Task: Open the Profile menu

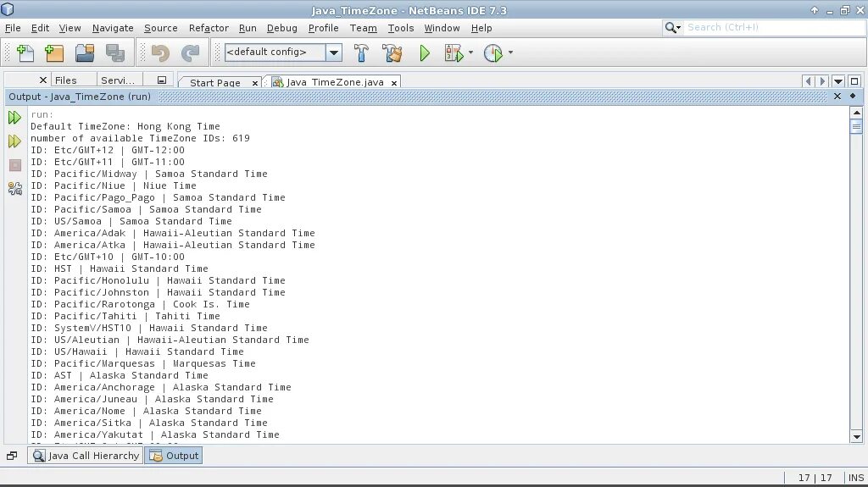Action: click(x=323, y=28)
